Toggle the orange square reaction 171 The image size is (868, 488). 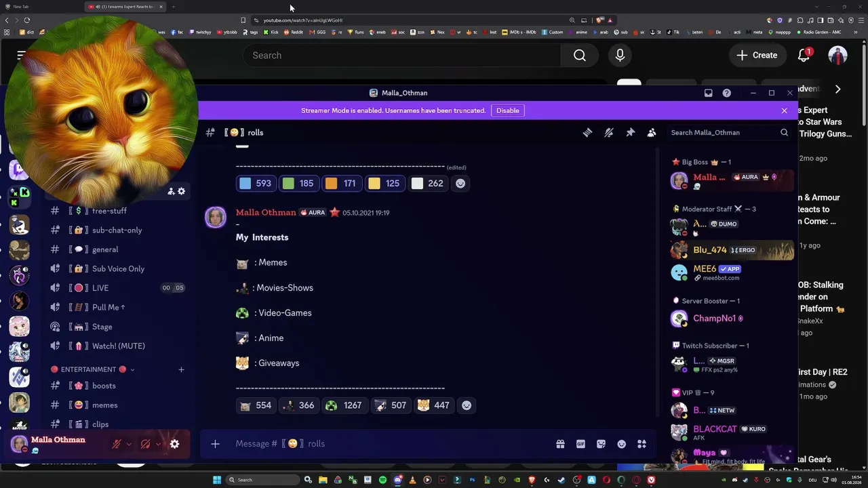341,183
